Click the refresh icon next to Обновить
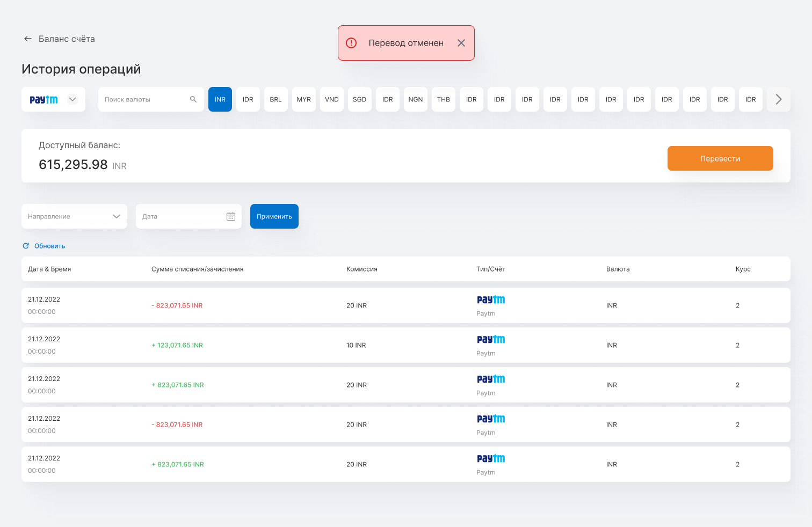Viewport: 812px width, 527px height. tap(25, 245)
